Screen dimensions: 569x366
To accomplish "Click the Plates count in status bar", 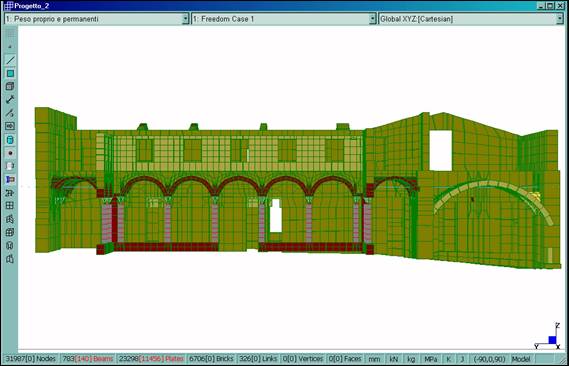I will (x=151, y=359).
